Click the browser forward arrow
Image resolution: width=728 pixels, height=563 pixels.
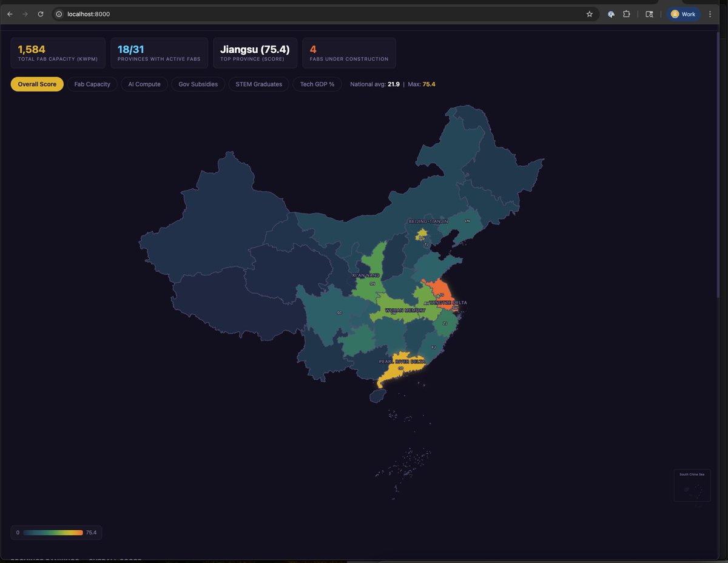25,14
